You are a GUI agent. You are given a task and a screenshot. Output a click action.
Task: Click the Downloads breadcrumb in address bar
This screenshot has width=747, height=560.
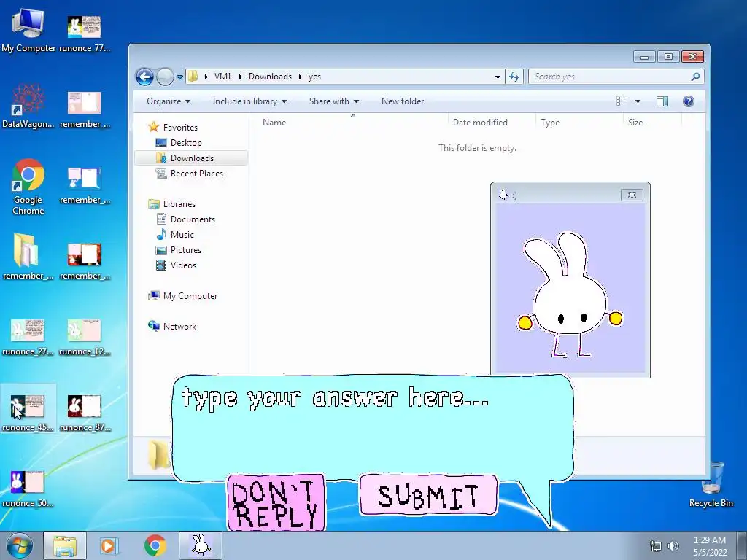pyautogui.click(x=270, y=77)
